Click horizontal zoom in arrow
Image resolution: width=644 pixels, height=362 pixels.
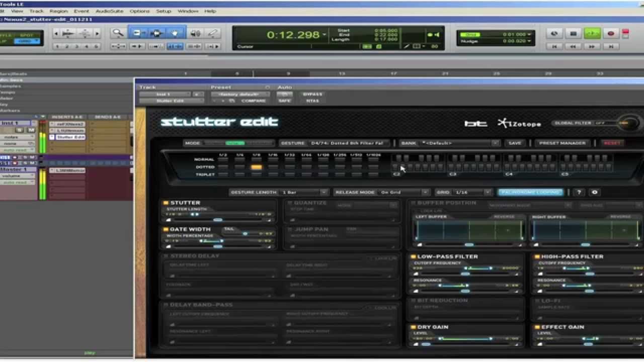pyautogui.click(x=97, y=33)
